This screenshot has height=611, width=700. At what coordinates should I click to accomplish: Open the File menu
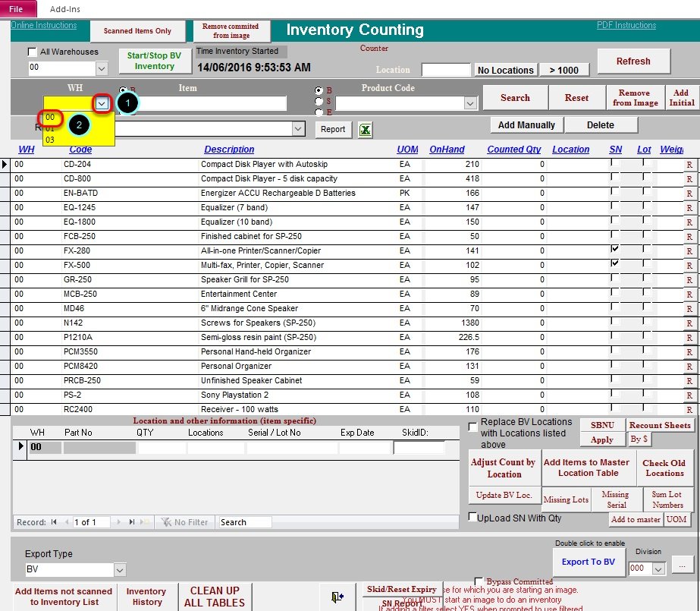[x=17, y=9]
